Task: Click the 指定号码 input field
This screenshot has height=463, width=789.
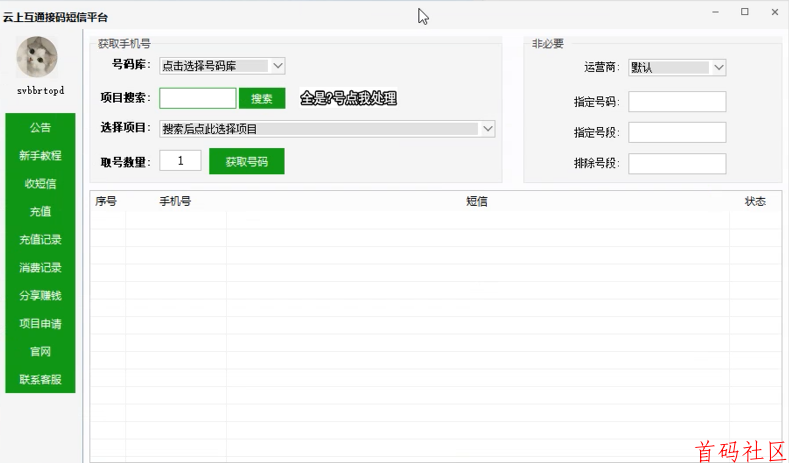Action: click(677, 102)
